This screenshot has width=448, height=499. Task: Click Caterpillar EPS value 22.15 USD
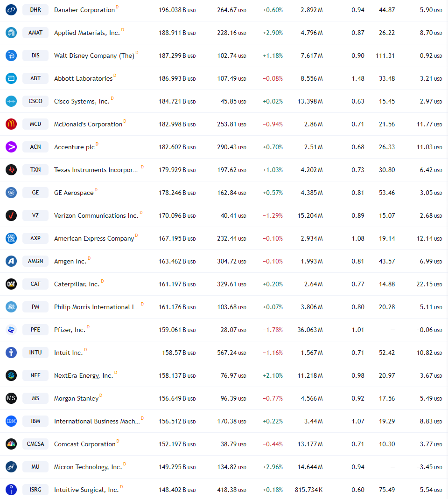pyautogui.click(x=429, y=284)
